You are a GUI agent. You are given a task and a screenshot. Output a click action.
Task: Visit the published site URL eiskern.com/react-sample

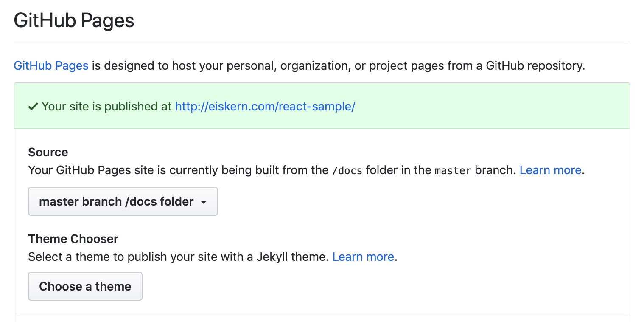click(265, 106)
